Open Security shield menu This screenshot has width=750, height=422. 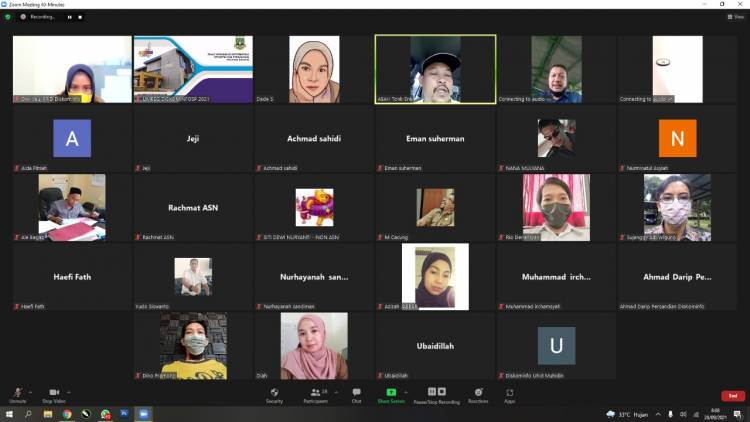coord(275,395)
